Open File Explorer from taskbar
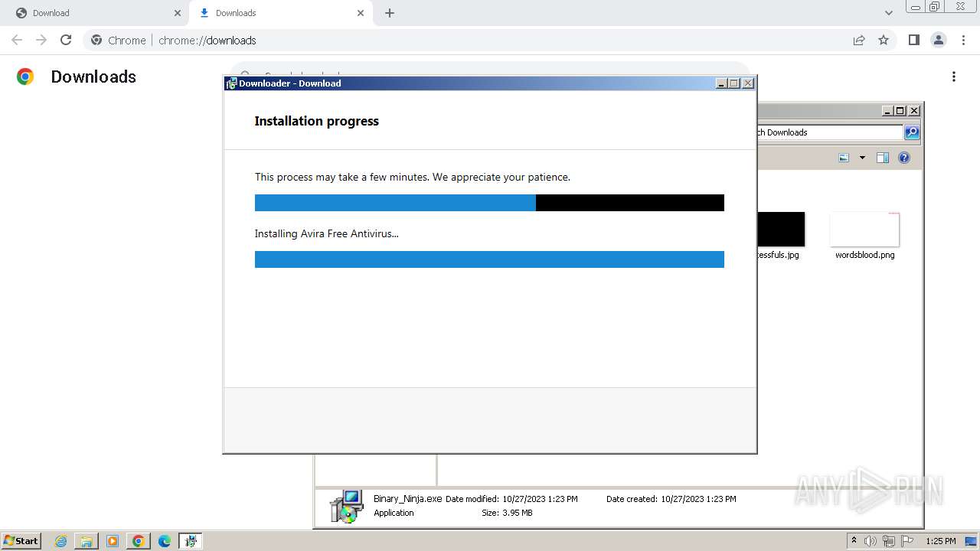Viewport: 980px width, 551px height. click(87, 541)
